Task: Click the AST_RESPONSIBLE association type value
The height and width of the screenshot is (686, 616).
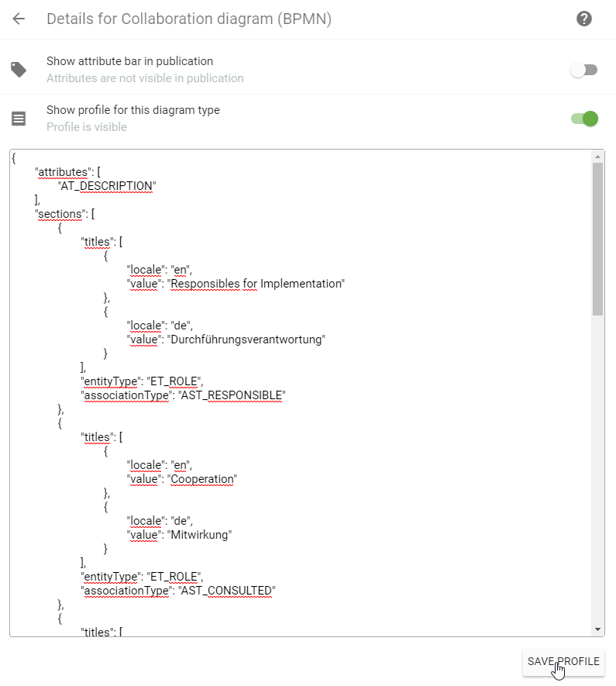Action: point(231,395)
